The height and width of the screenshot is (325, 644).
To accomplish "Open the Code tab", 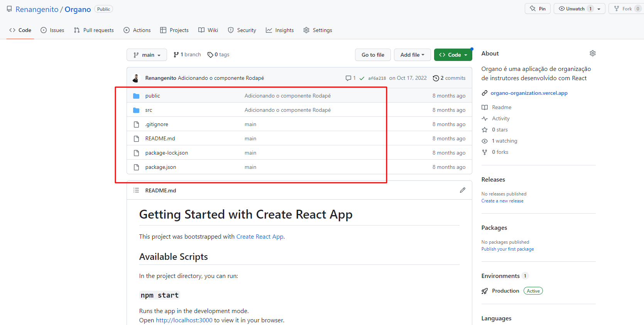I will [20, 30].
